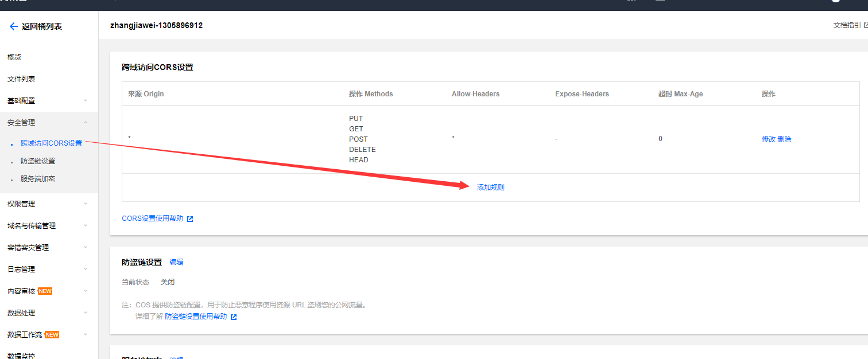The image size is (868, 359).
Task: Click the HEAD method in rule row
Action: click(359, 160)
